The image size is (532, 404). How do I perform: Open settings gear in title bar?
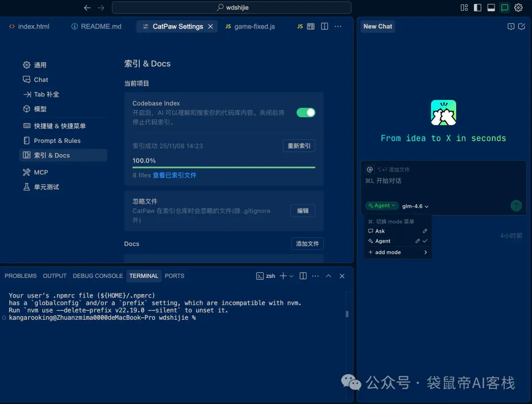tap(518, 7)
